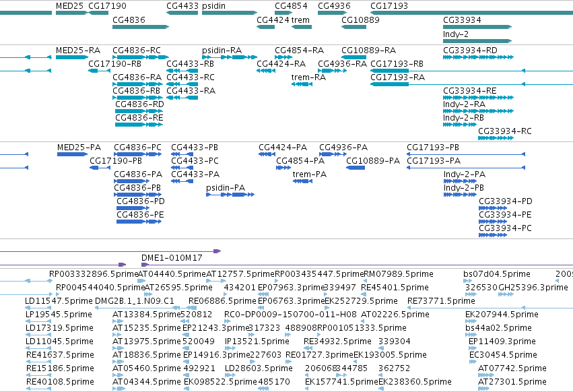Click the AT07742.5prime EST
This screenshot has width=573, height=392.
tap(512, 368)
